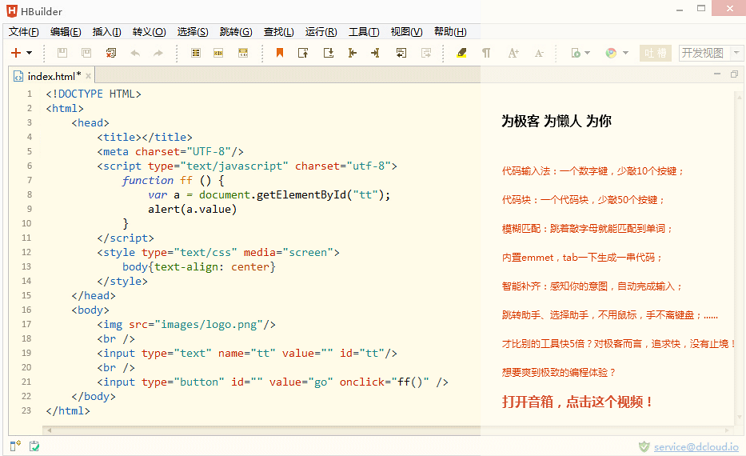
Task: Click the 模糊匹配 description line
Action: tap(587, 229)
